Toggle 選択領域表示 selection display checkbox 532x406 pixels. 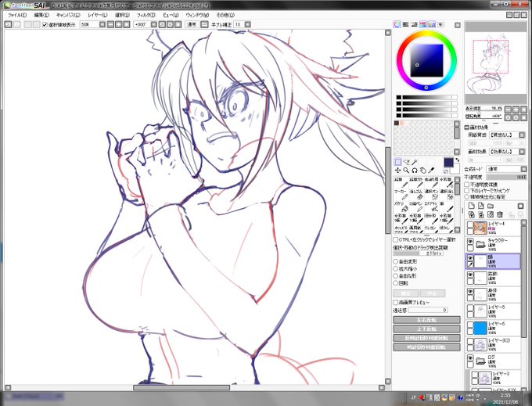[x=45, y=25]
